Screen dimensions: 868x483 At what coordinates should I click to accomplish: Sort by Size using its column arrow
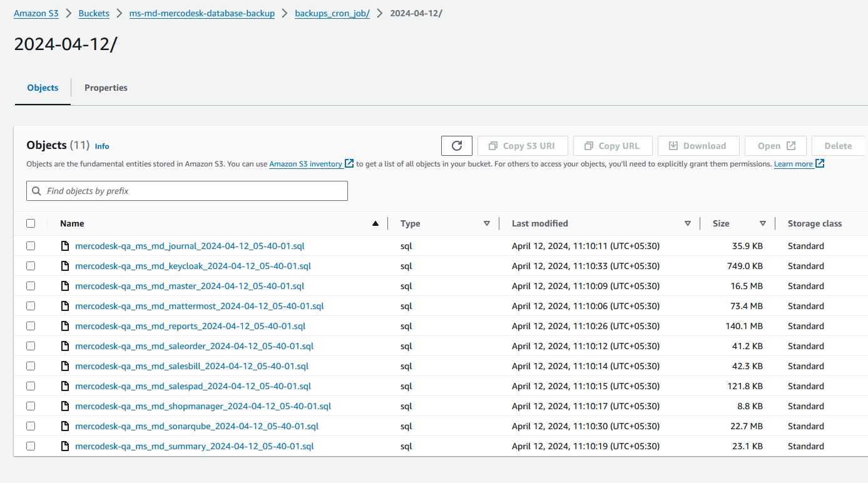click(x=763, y=223)
